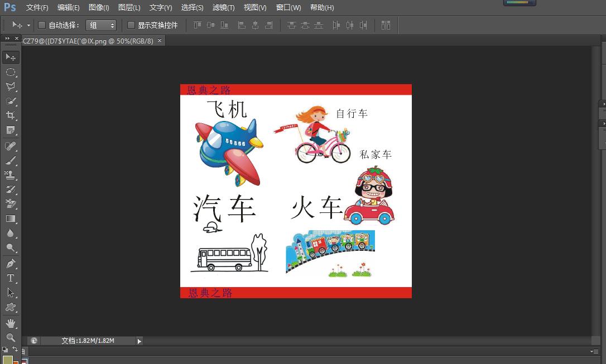Select the Zoom tool
This screenshot has width=606, height=364.
10,337
